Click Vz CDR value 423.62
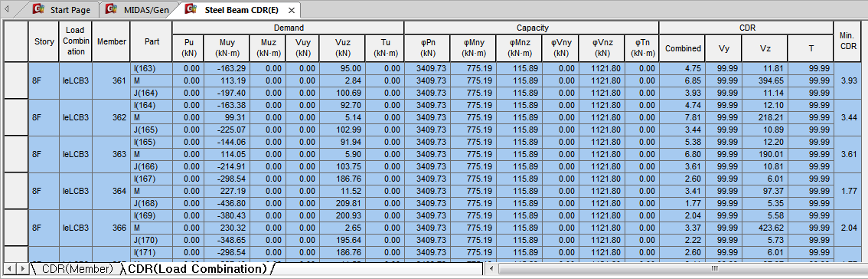 [x=765, y=228]
